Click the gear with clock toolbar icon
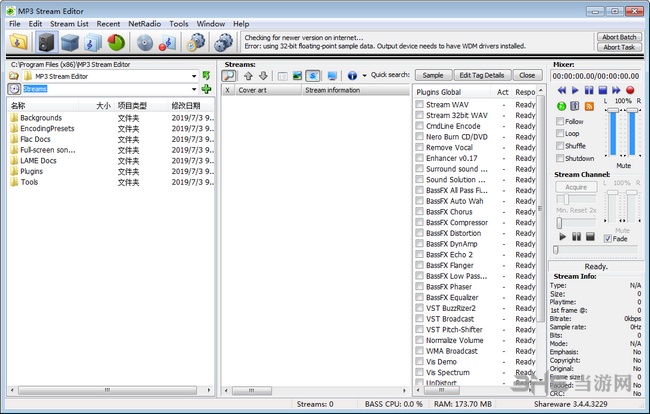Image resolution: width=650 pixels, height=414 pixels. (196, 42)
